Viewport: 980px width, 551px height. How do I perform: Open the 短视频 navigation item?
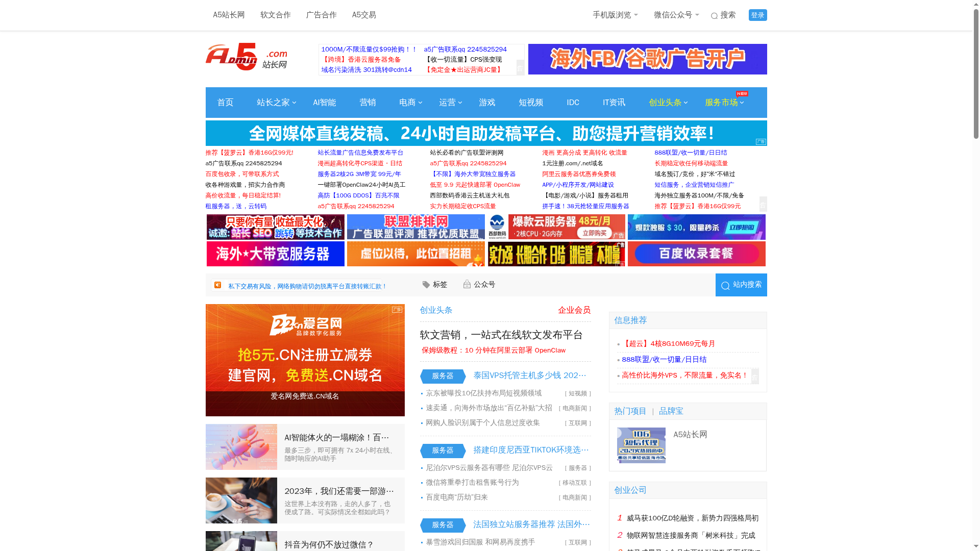pos(531,103)
